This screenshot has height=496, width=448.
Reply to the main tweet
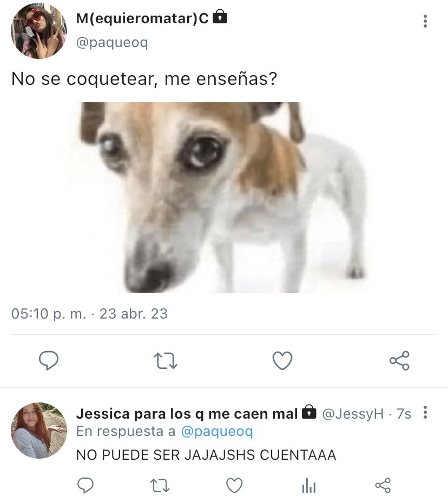48,360
